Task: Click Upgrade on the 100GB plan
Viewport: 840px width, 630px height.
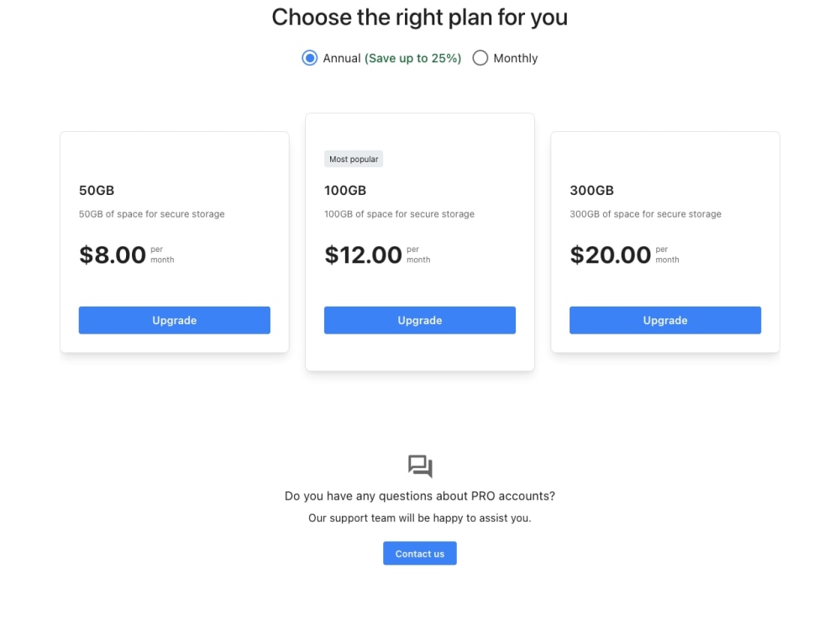Action: (419, 320)
